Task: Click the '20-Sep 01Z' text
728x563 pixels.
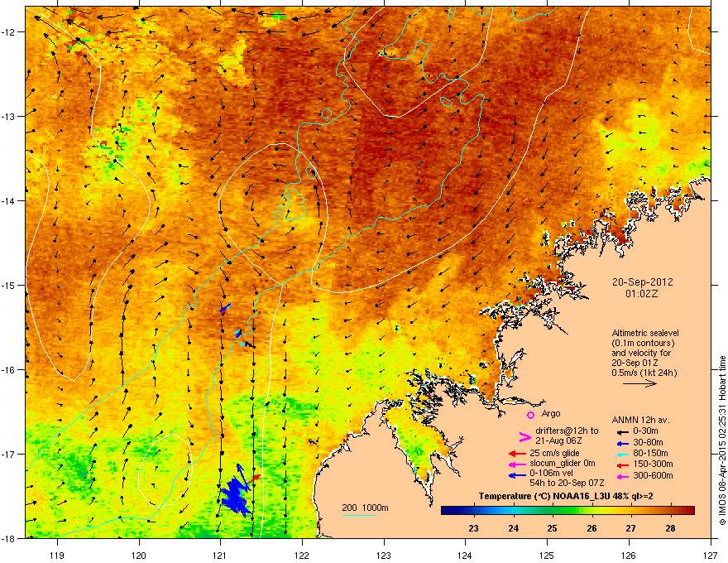Action: [635, 363]
